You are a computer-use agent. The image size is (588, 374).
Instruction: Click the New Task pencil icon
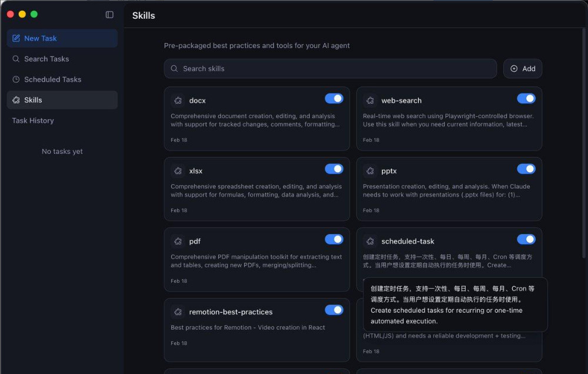pyautogui.click(x=16, y=38)
